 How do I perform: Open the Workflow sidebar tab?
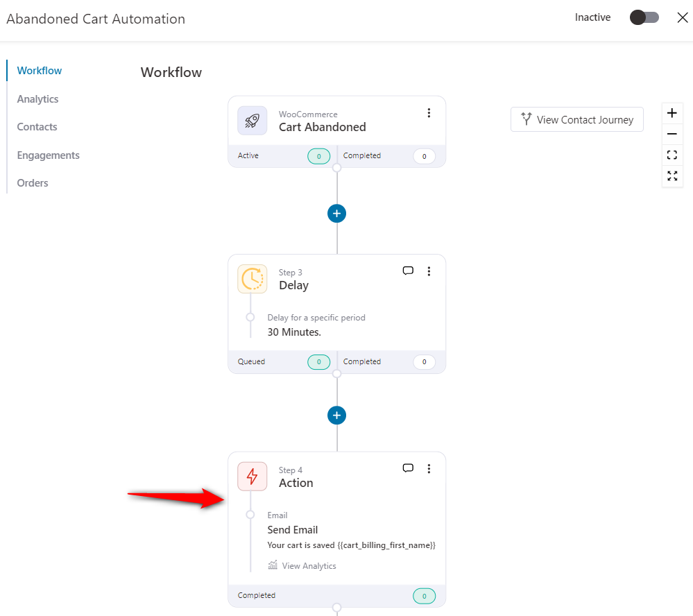40,71
